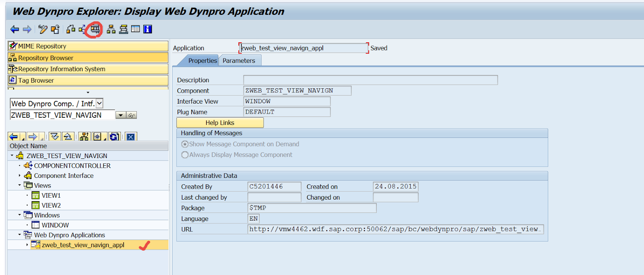Expand the Component Interface tree node
This screenshot has width=644, height=275.
click(x=19, y=175)
